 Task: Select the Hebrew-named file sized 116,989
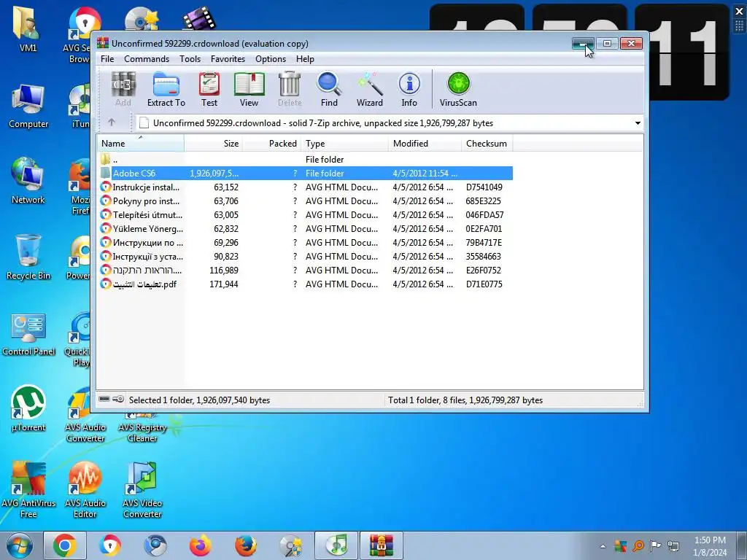pos(305,270)
